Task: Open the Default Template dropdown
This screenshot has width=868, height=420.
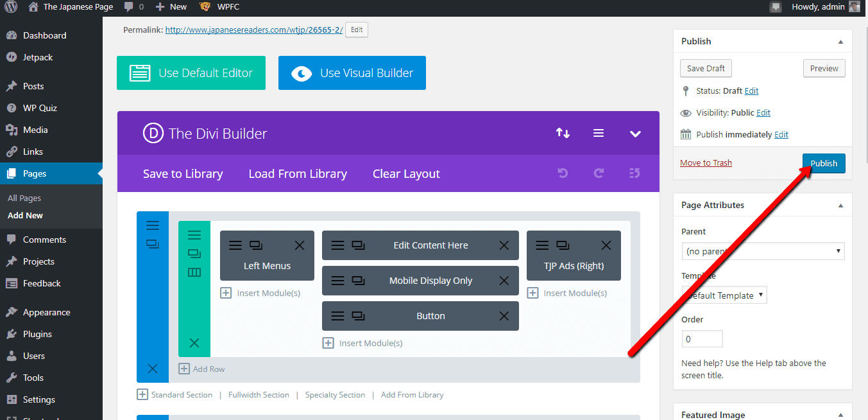Action: coord(724,295)
